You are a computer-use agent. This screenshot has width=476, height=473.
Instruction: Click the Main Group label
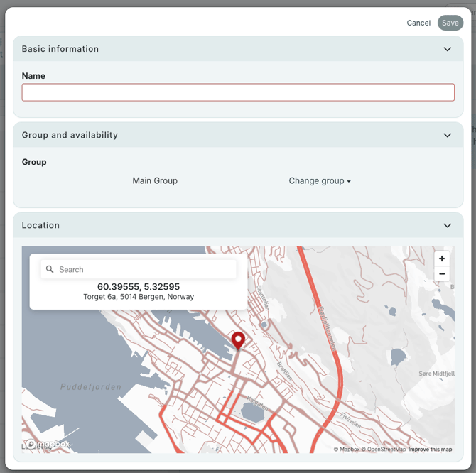point(155,181)
